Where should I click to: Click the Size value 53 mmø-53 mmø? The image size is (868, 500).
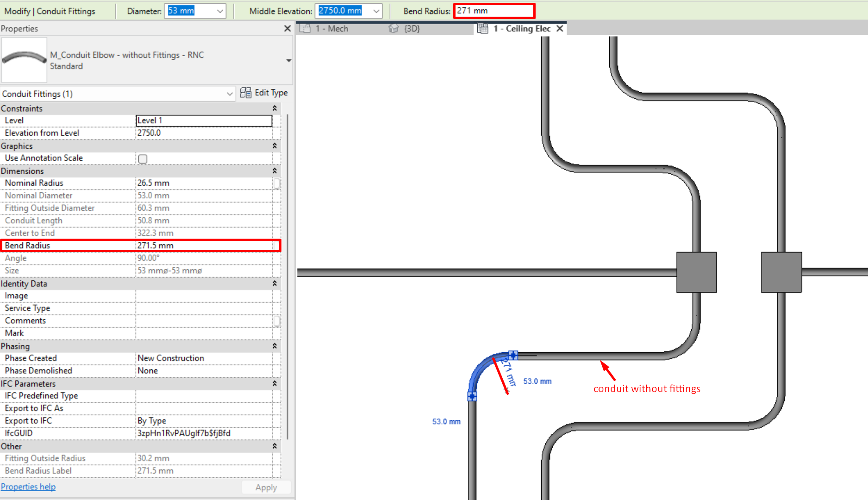click(204, 271)
